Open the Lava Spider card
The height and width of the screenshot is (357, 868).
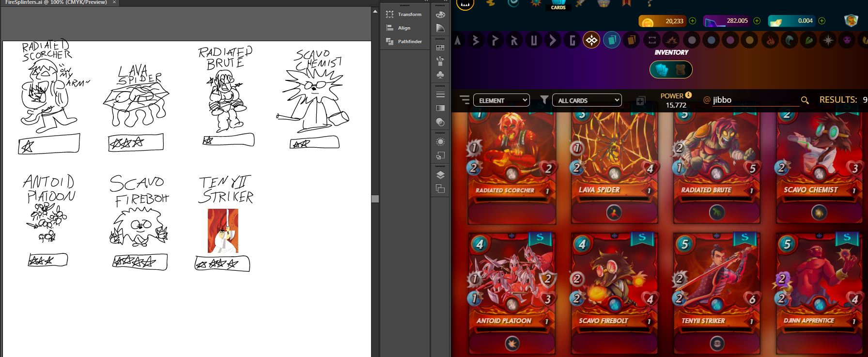click(x=614, y=167)
